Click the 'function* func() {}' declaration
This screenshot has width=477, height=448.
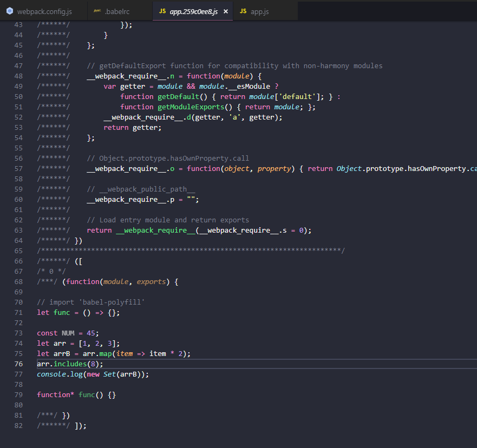tap(76, 394)
